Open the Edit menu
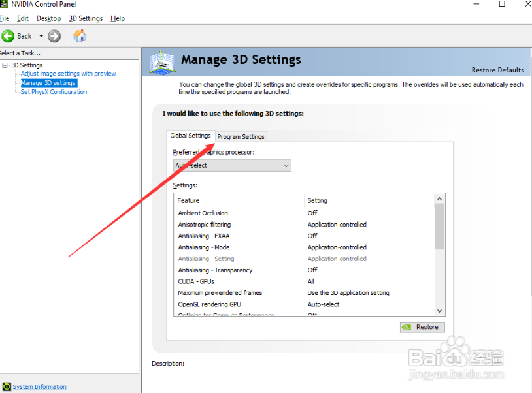 (23, 18)
